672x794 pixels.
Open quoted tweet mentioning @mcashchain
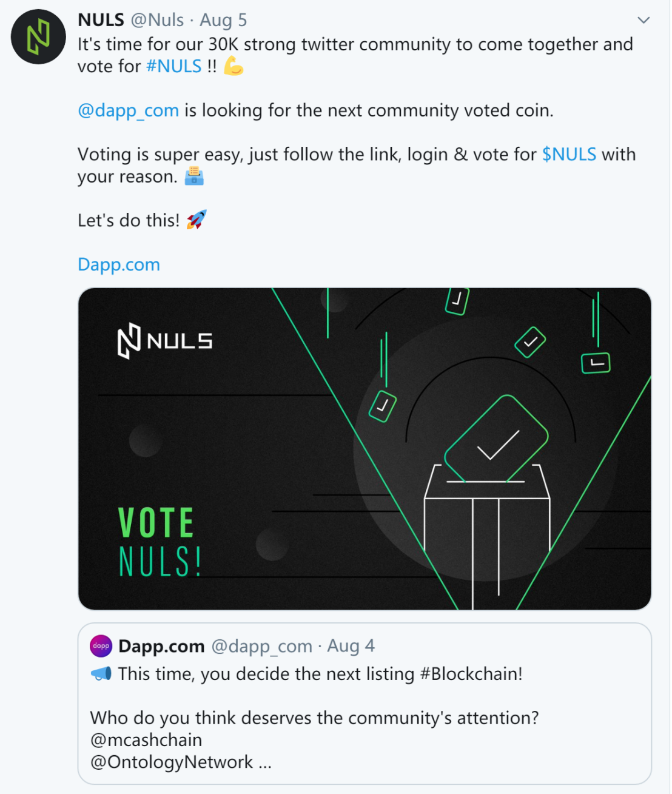pos(365,704)
